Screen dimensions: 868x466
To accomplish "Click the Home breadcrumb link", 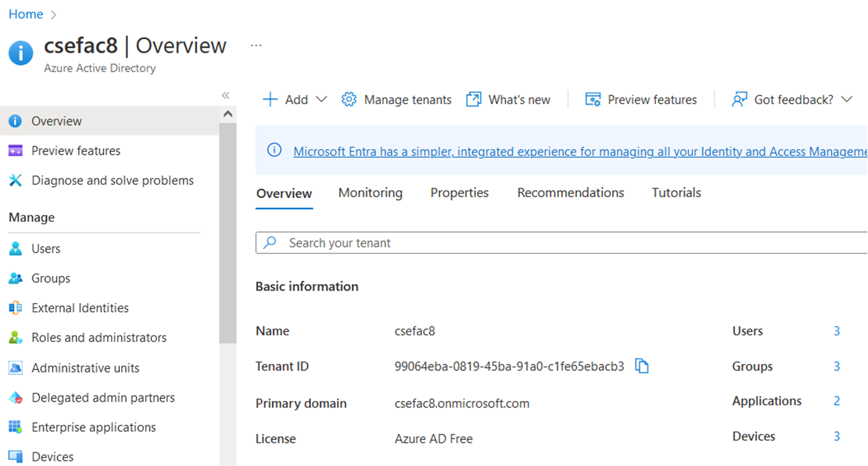I will (x=25, y=14).
